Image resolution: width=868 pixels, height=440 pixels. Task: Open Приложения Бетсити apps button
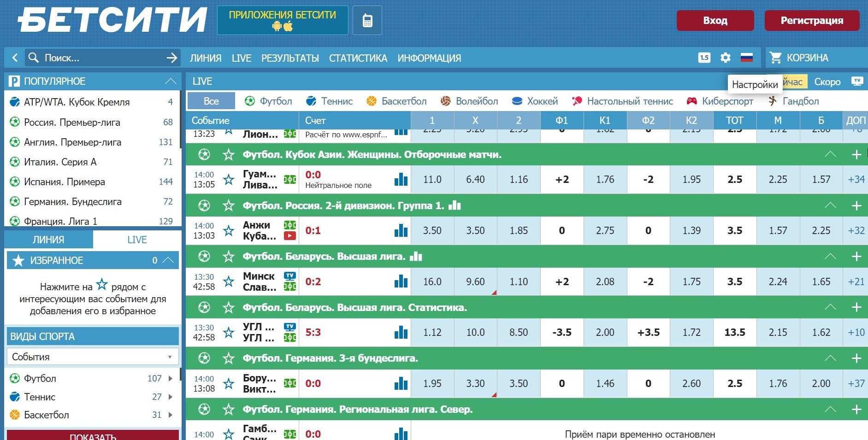coord(283,20)
